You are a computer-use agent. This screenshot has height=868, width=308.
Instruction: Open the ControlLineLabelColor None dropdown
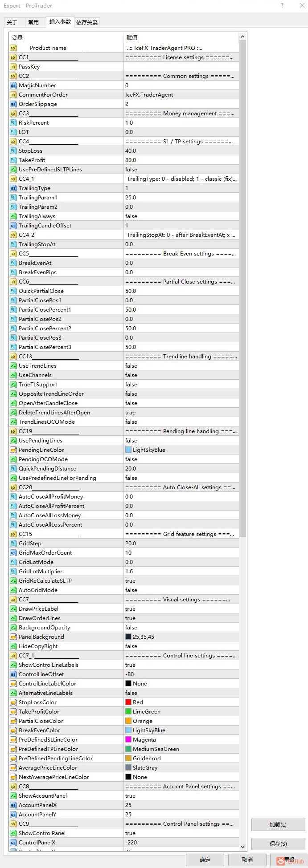click(181, 684)
